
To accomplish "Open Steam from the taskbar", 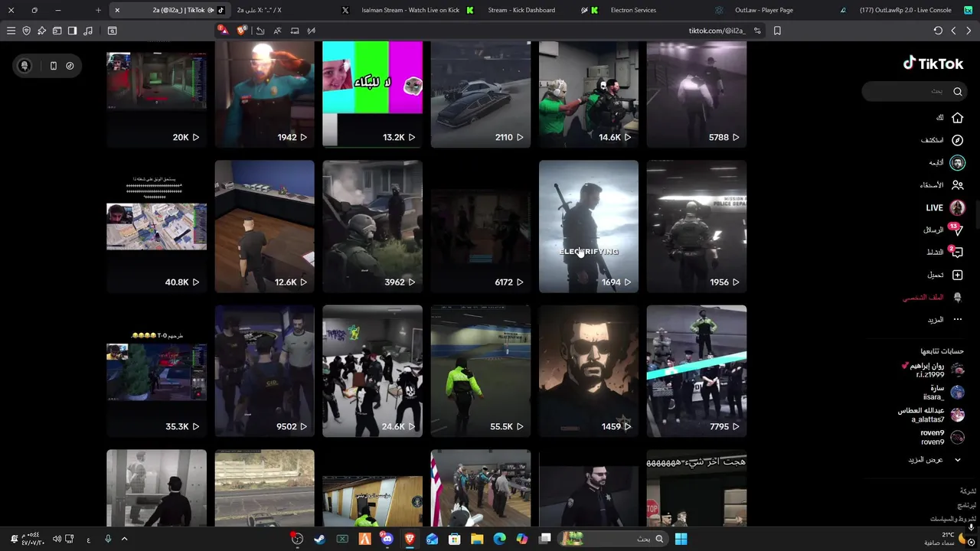I will tap(319, 539).
